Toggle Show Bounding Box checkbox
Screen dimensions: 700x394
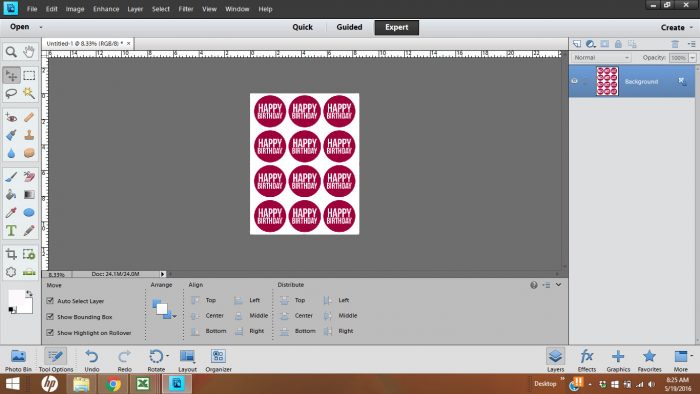coord(50,317)
